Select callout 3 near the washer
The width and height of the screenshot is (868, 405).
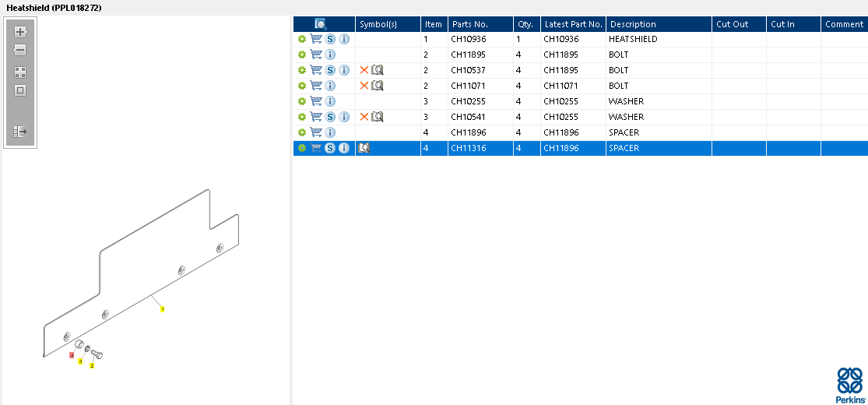click(80, 361)
